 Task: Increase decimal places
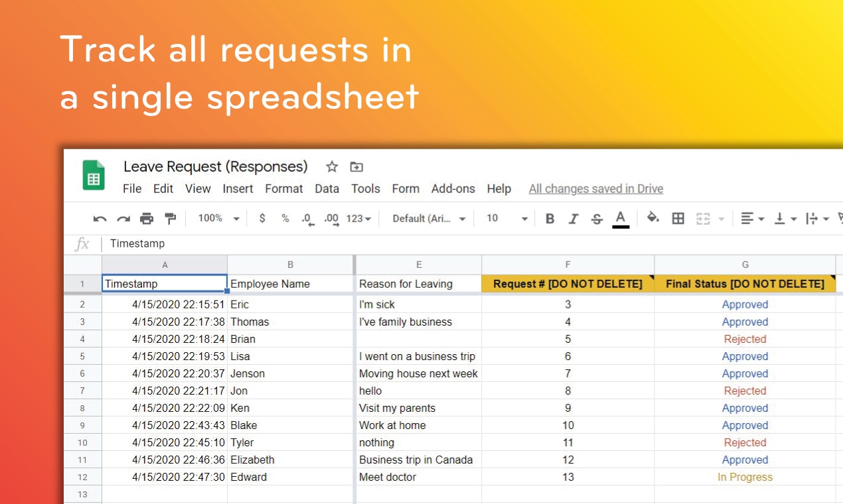[331, 219]
